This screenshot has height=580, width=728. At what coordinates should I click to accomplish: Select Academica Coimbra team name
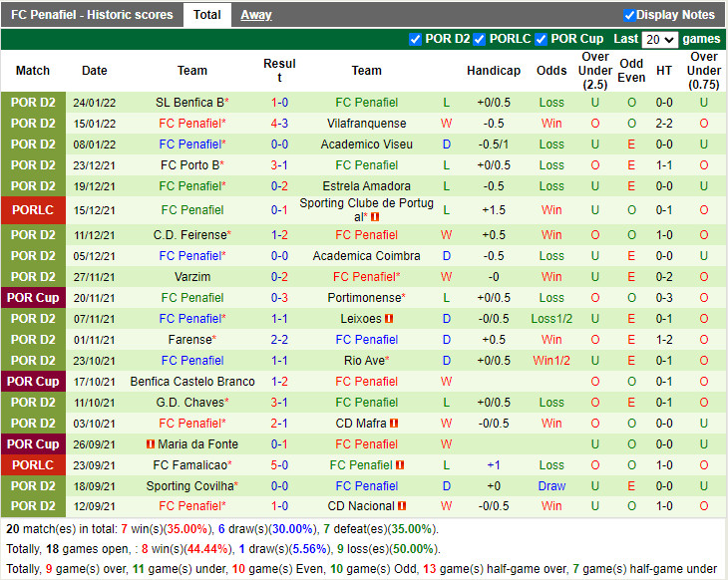tap(366, 256)
